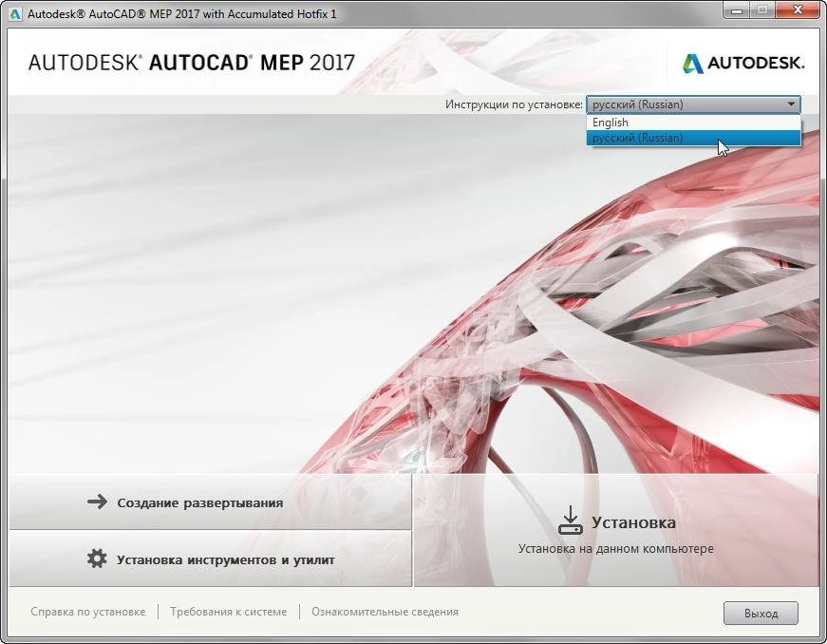Image resolution: width=827 pixels, height=644 pixels.
Task: Minimize the installer window
Action: (x=738, y=10)
